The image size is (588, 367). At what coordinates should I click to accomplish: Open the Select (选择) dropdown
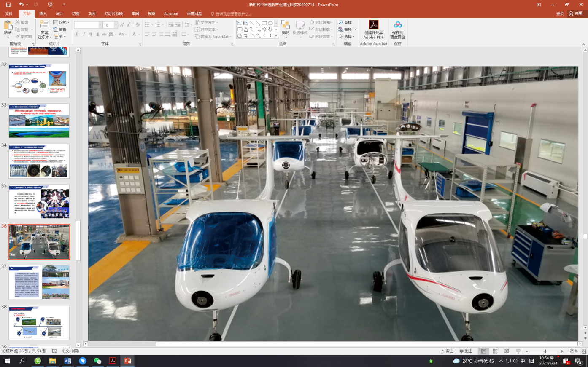click(347, 37)
